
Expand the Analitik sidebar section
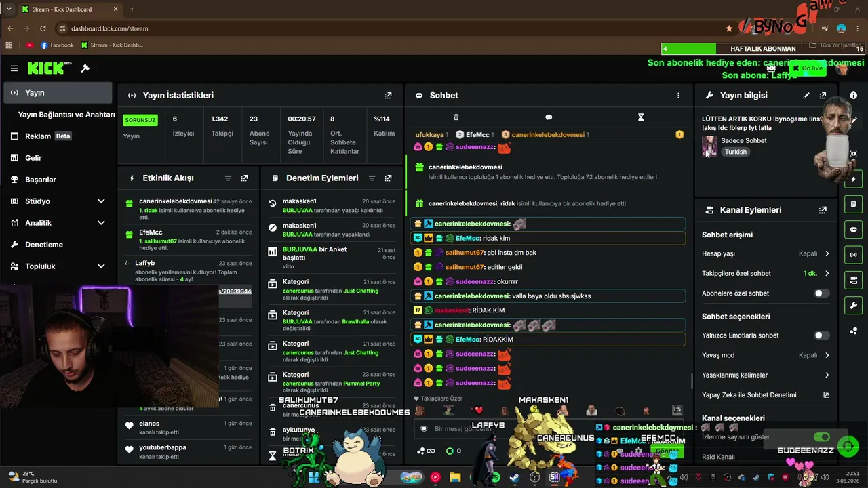[101, 223]
